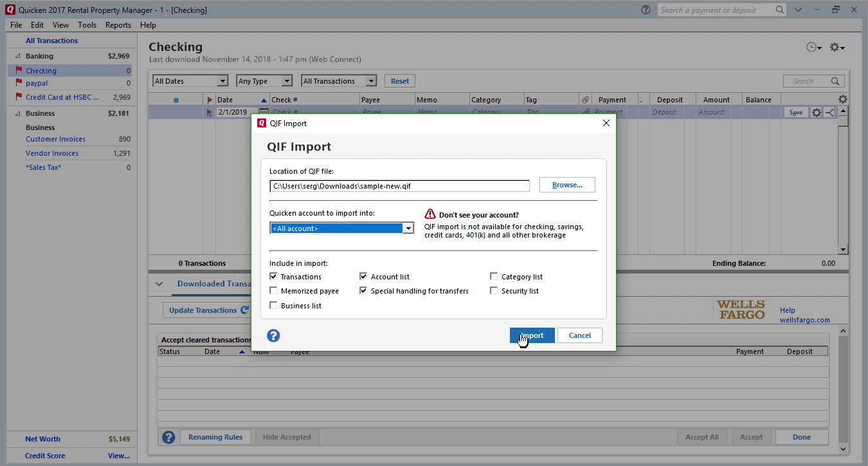The width and height of the screenshot is (868, 466).
Task: Enable the Memorized payee checkbox
Action: pos(274,291)
